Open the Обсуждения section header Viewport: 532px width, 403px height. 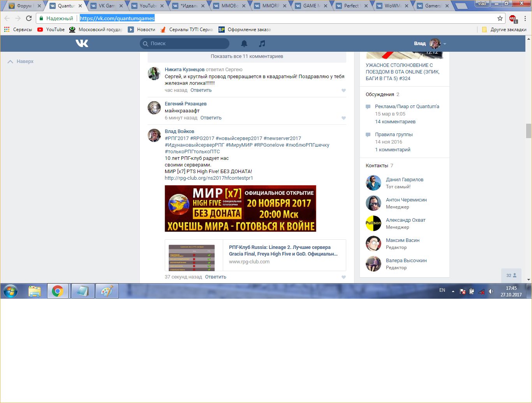[x=380, y=95]
